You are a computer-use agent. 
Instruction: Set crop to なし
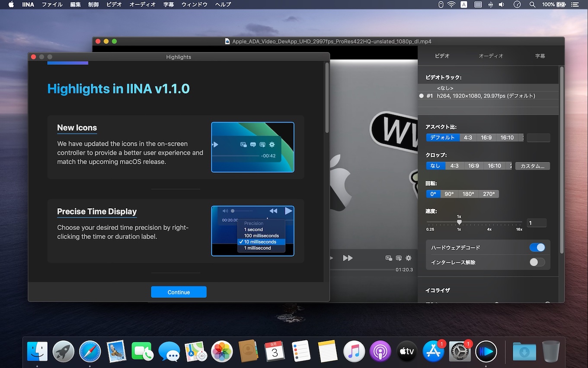click(x=435, y=166)
